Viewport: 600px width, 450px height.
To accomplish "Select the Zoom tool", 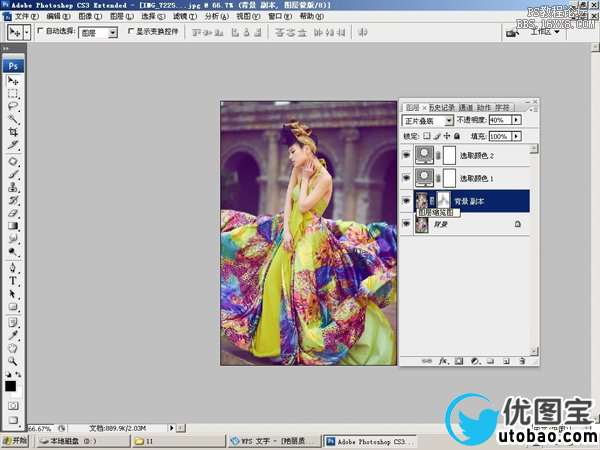I will 13,361.
